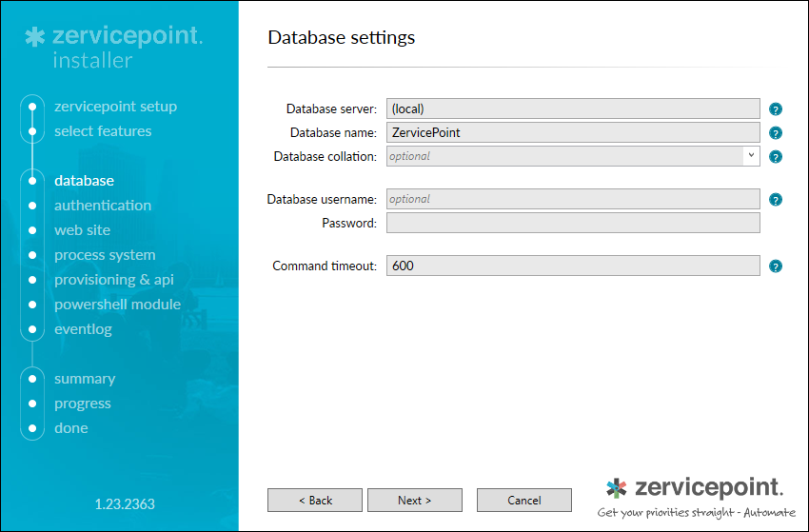Open help for Database name field
809x532 pixels.
776,132
